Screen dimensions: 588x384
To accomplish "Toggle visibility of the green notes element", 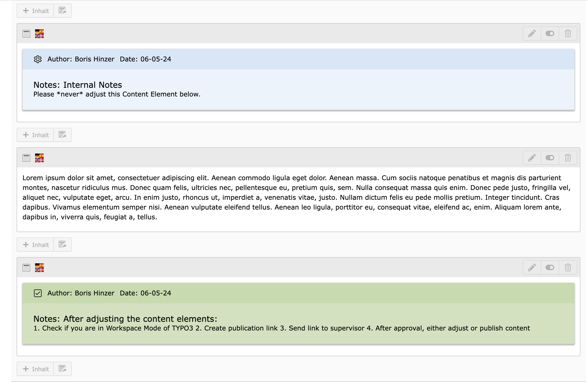I will 549,267.
